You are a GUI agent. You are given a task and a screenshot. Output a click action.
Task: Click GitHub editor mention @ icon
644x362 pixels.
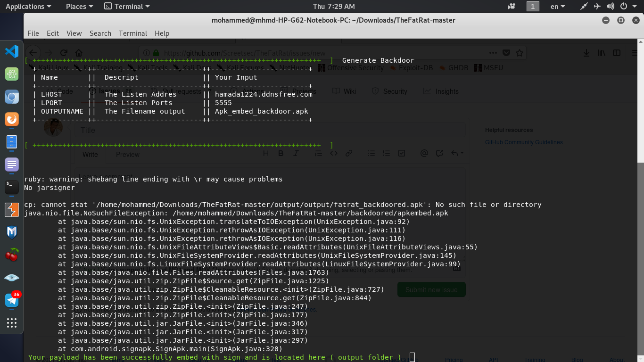[424, 153]
